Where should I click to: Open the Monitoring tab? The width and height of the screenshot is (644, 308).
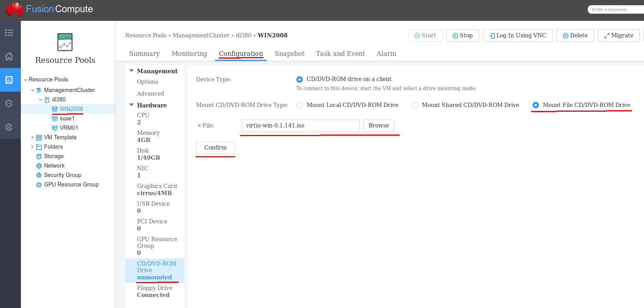pos(189,53)
